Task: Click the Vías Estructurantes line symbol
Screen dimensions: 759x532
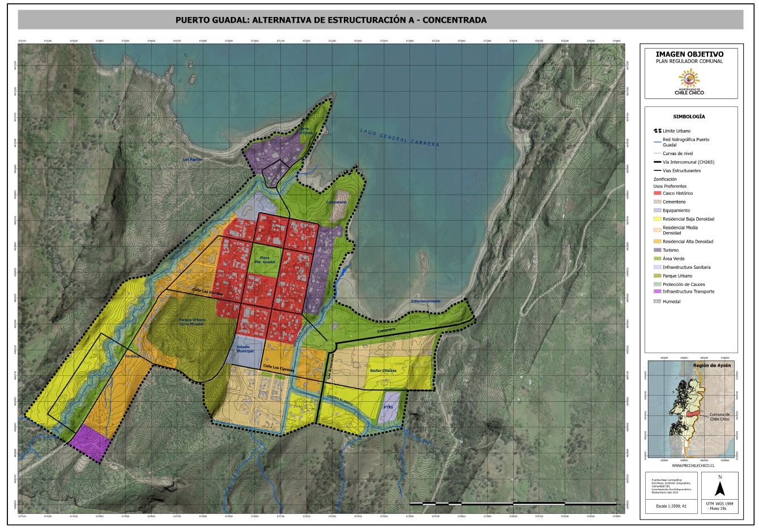Action: [657, 170]
